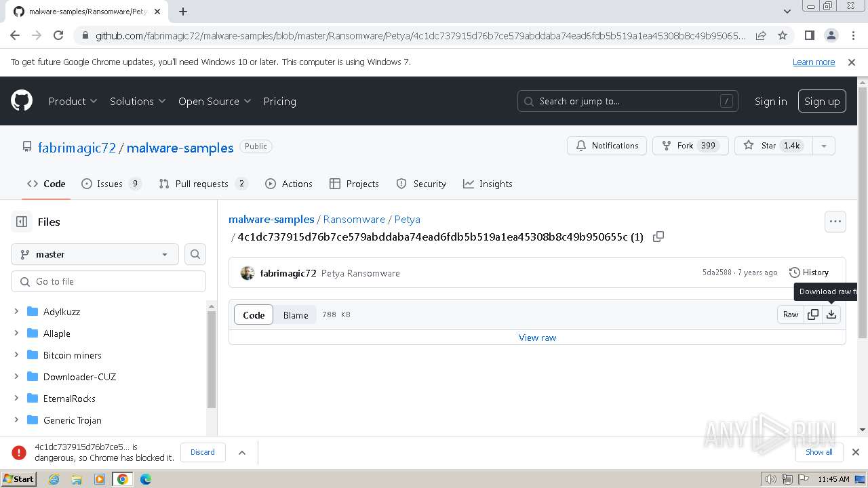868x488 pixels.
Task: Expand the Generic Trojan folder
Action: (16, 420)
